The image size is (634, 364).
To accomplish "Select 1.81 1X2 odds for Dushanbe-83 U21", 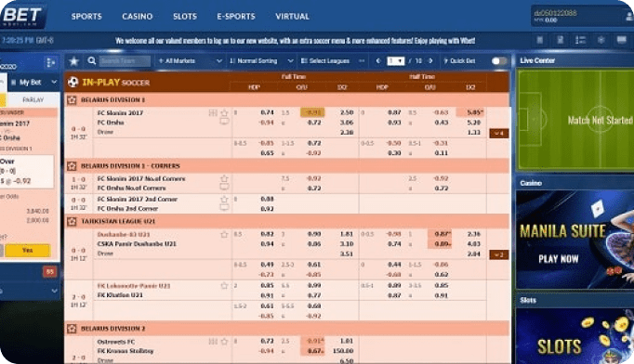I will click(x=347, y=234).
